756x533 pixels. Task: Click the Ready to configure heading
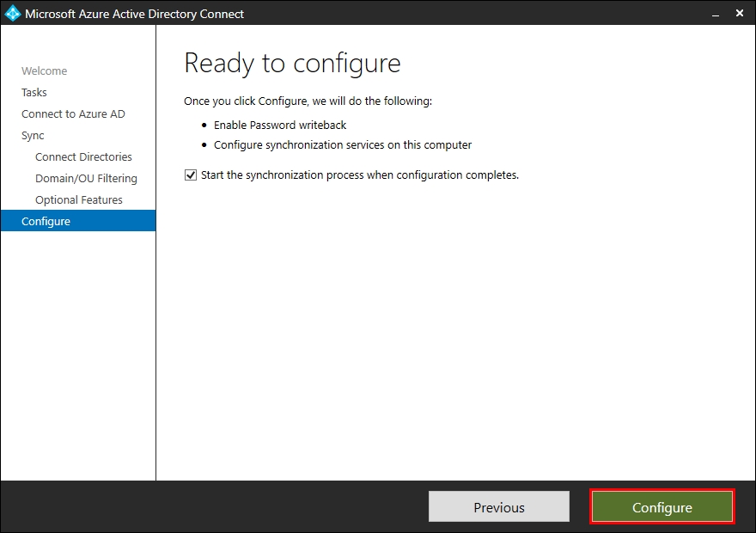point(292,63)
